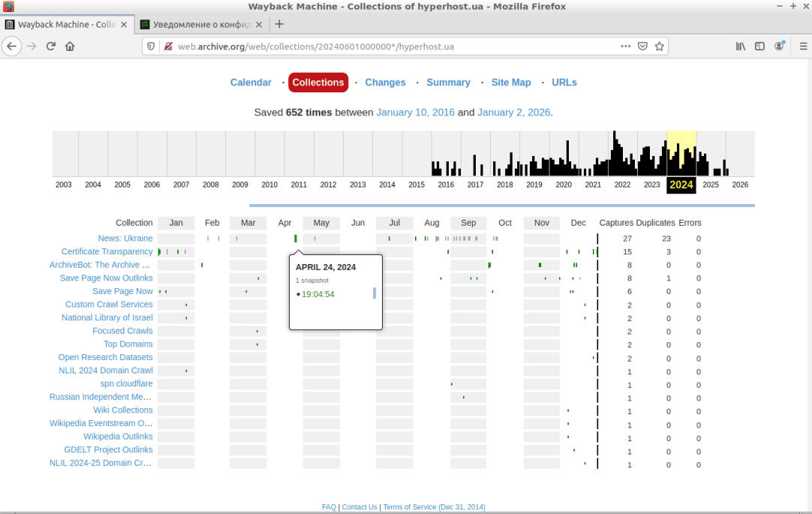Open a new browser tab

[x=279, y=24]
